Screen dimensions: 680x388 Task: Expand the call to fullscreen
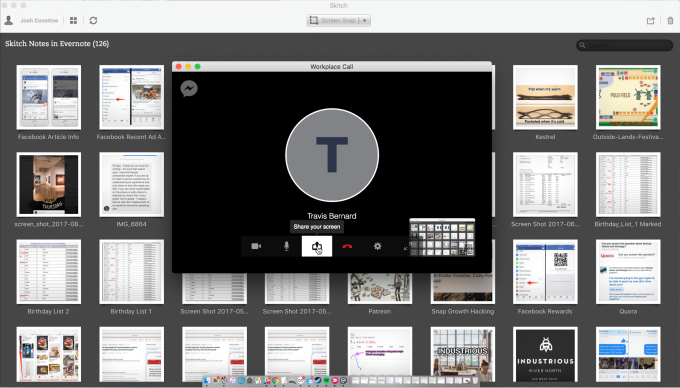(407, 247)
